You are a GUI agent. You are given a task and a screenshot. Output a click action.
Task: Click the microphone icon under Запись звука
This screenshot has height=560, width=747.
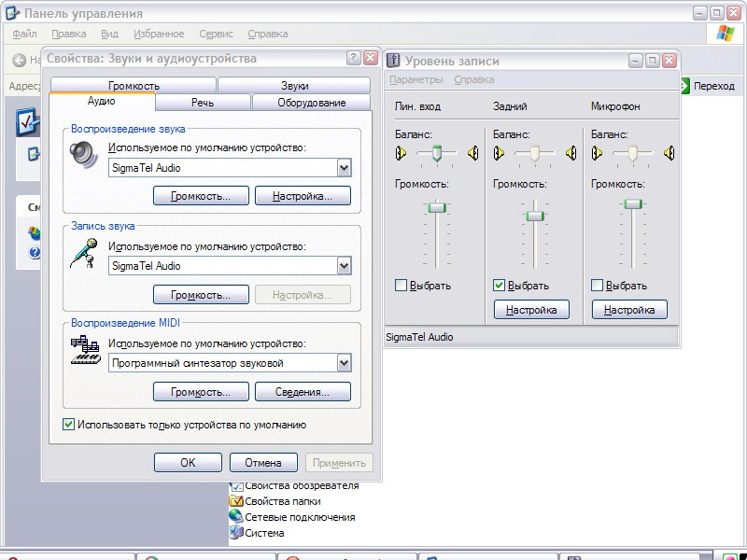[x=84, y=253]
